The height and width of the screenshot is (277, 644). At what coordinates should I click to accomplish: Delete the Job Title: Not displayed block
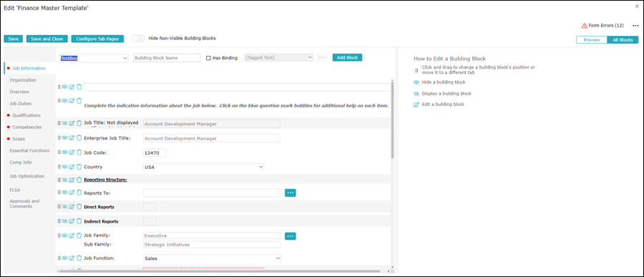79,123
